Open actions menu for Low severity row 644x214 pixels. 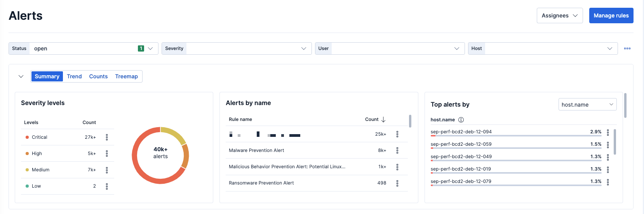(107, 186)
